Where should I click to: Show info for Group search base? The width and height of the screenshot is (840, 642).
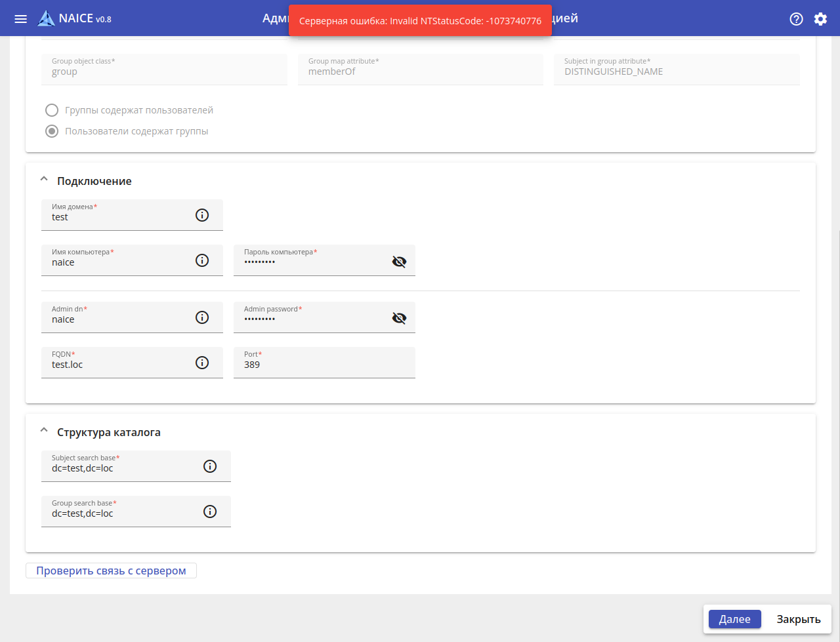click(x=210, y=512)
